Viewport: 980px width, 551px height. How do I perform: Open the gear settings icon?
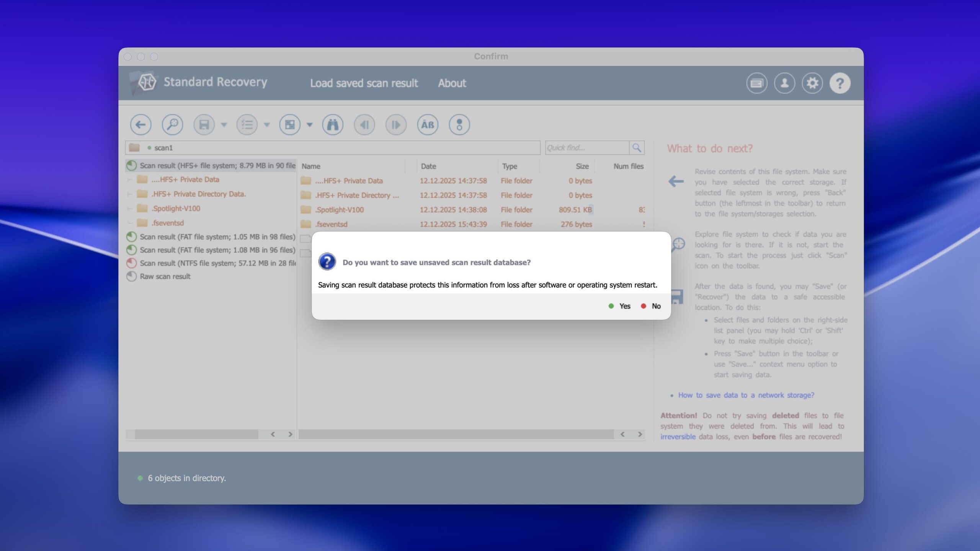pos(812,83)
